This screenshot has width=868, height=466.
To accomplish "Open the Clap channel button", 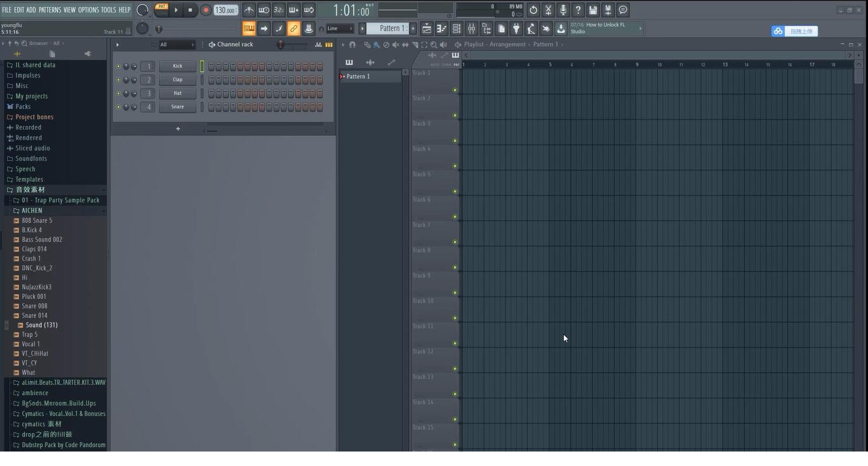I will 178,80.
